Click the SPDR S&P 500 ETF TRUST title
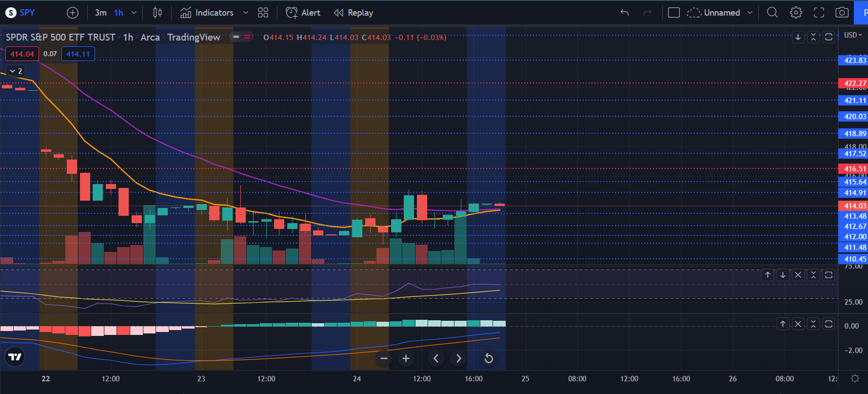Screen dimensions: 868x394 pyautogui.click(x=60, y=37)
